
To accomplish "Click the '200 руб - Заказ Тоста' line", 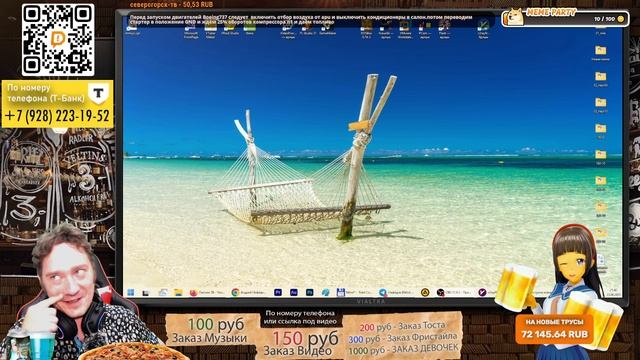I will pos(402,327).
